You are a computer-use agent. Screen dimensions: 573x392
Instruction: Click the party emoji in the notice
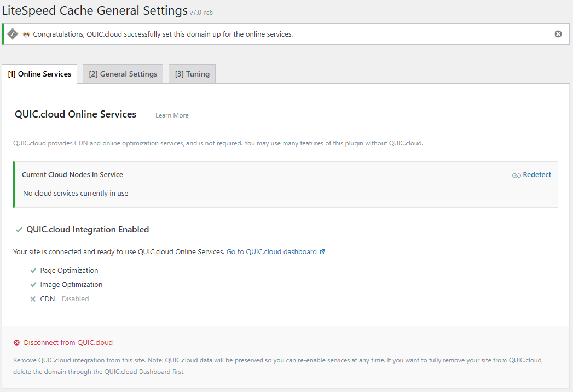click(x=26, y=34)
